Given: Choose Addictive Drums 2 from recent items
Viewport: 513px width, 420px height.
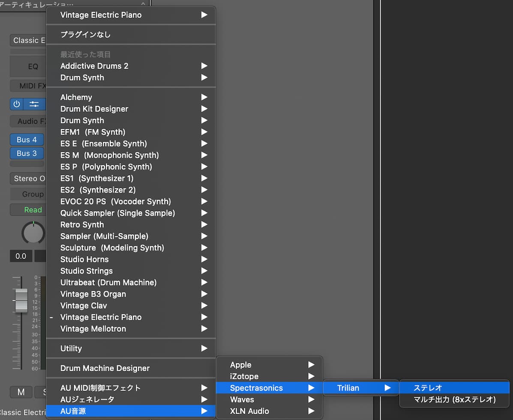Looking at the screenshot, I should click(x=131, y=66).
